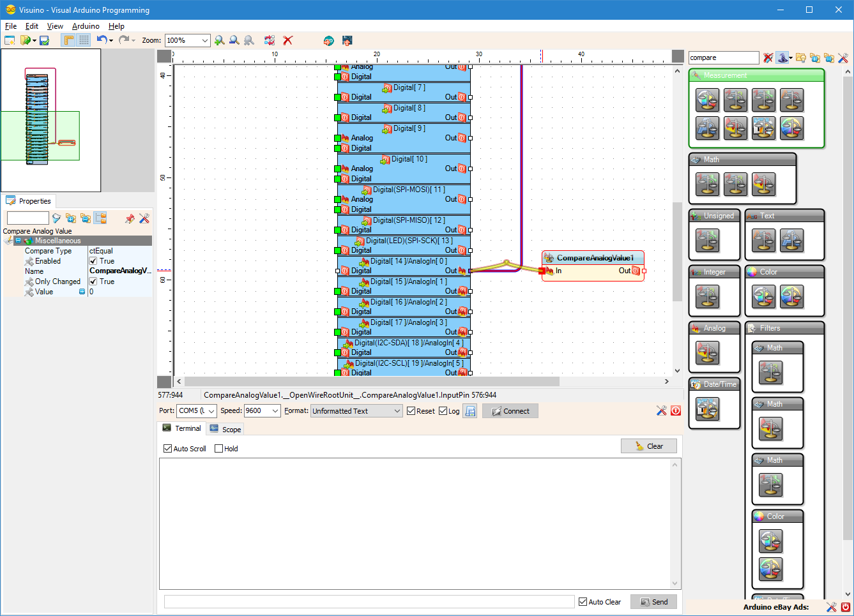The width and height of the screenshot is (854, 616).
Task: Uncheck the Enabled True checkbox
Action: click(x=93, y=261)
